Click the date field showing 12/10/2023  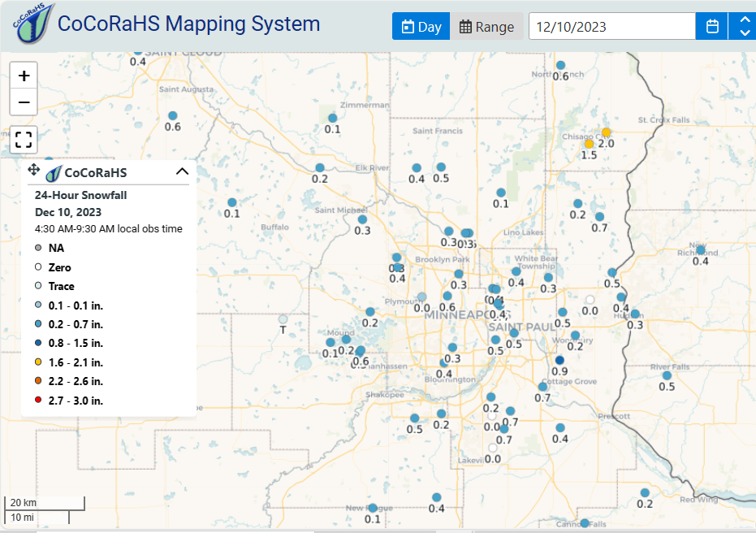[x=611, y=27]
